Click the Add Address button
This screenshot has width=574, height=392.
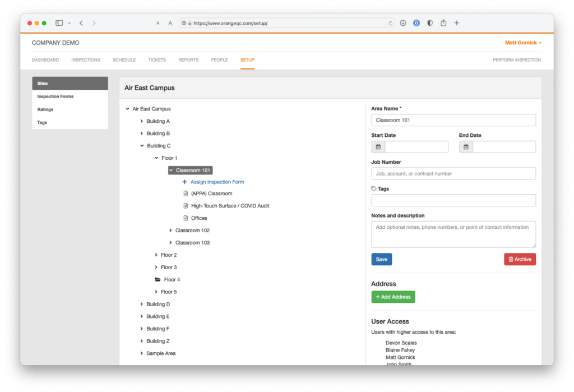click(x=393, y=297)
